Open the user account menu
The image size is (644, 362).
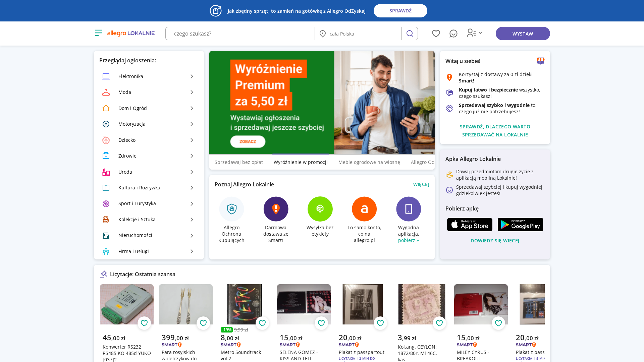point(474,33)
